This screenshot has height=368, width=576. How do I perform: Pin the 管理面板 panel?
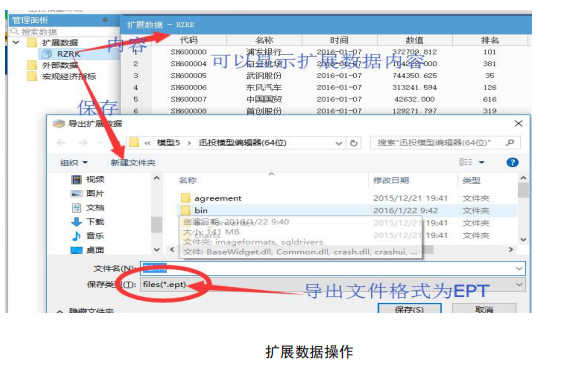pos(105,20)
